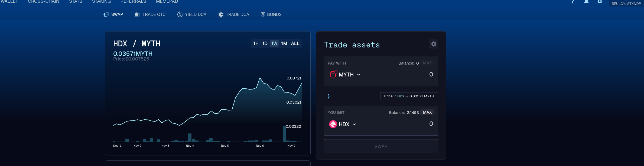Open the help question mark icon
This screenshot has height=166, width=644.
(573, 2)
